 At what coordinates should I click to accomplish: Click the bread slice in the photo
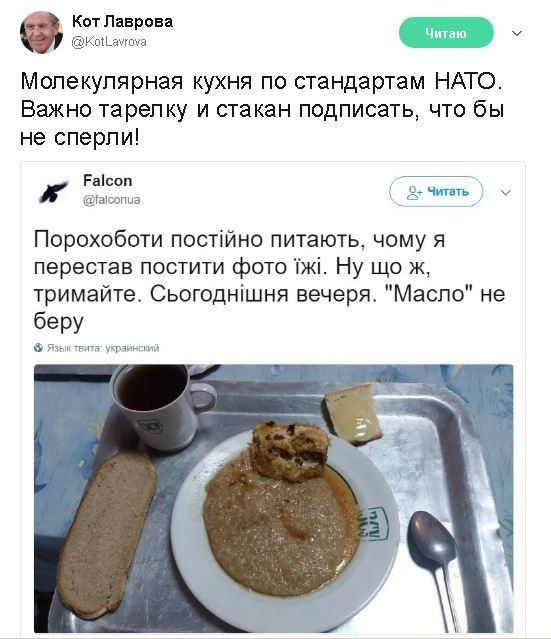pos(107,533)
